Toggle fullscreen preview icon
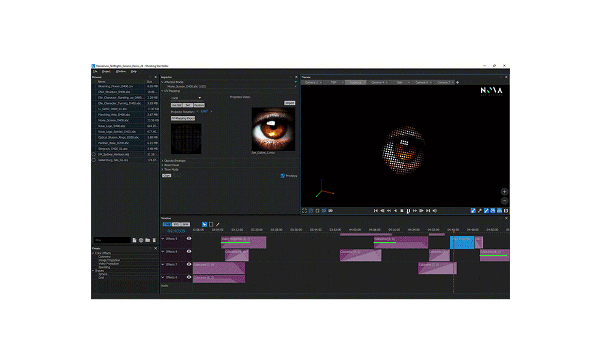This screenshot has height=364, width=601. pos(304,211)
